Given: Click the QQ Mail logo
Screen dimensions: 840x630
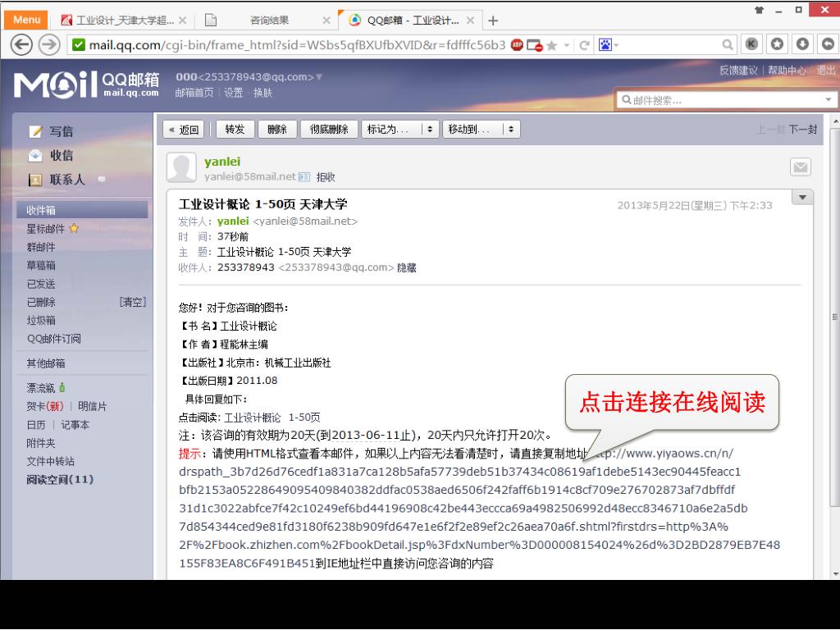Looking at the screenshot, I should [x=86, y=84].
